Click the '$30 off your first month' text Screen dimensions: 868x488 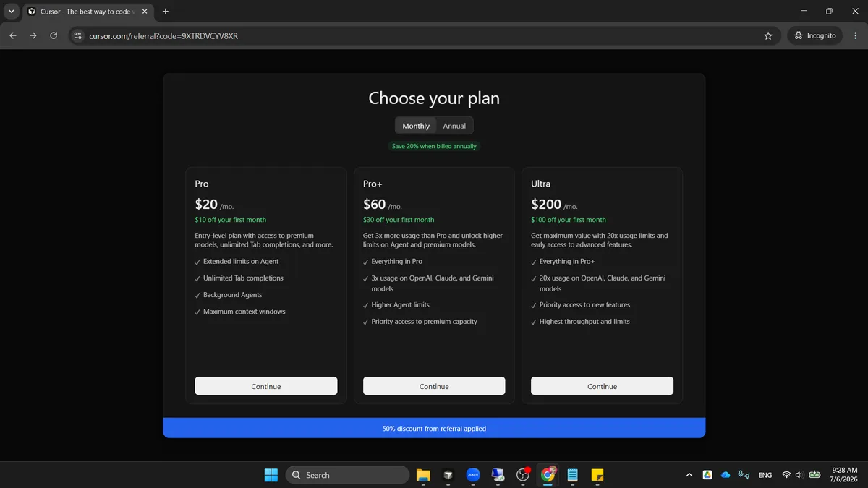click(399, 220)
